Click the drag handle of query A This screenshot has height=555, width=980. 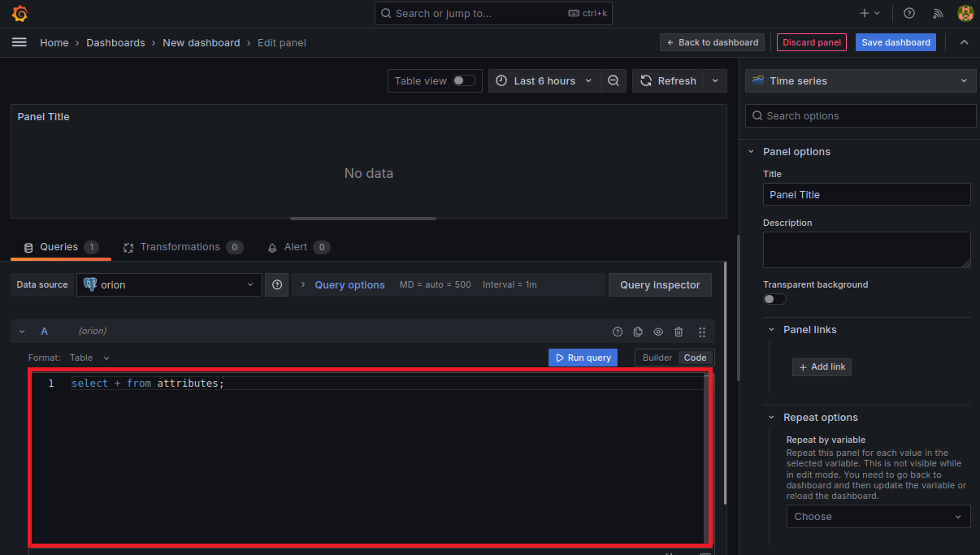point(702,332)
